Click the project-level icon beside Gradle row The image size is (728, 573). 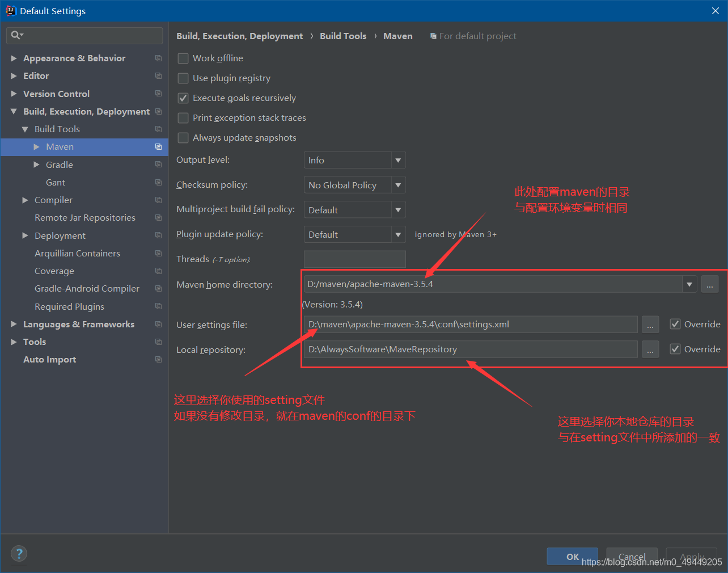click(158, 165)
